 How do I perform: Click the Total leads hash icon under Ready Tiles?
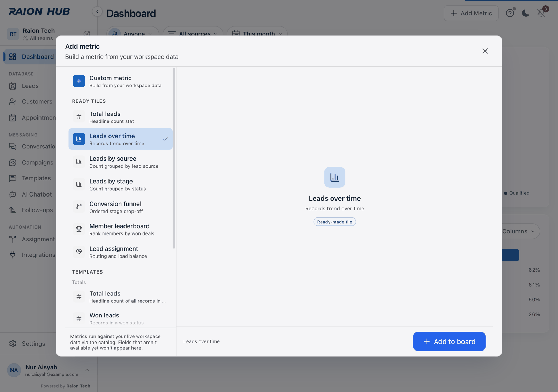79,117
